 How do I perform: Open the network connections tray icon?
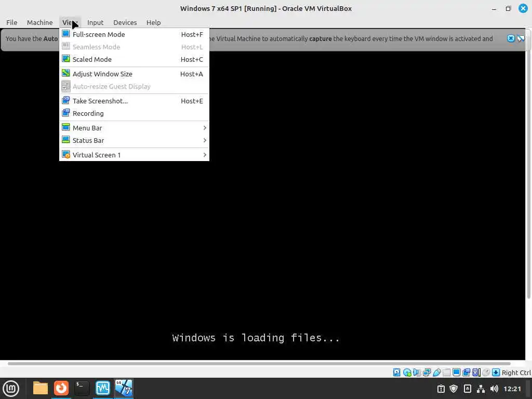(481, 389)
